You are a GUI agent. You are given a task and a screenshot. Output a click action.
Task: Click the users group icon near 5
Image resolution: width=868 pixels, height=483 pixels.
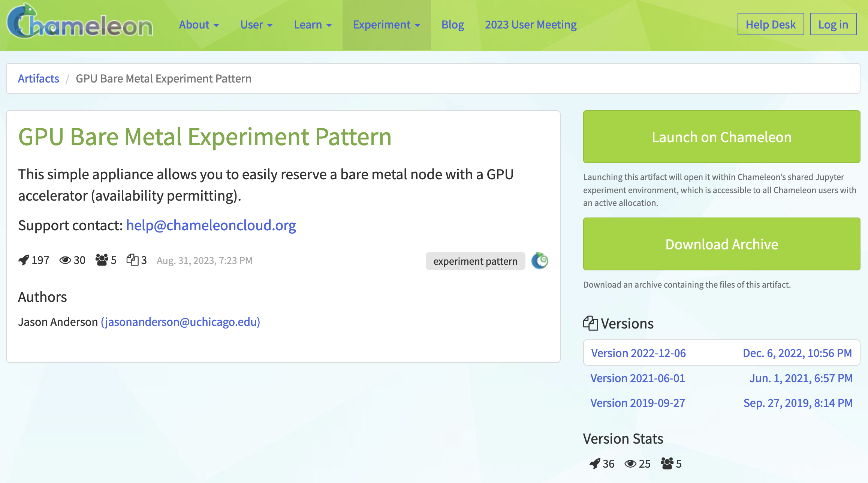(102, 259)
